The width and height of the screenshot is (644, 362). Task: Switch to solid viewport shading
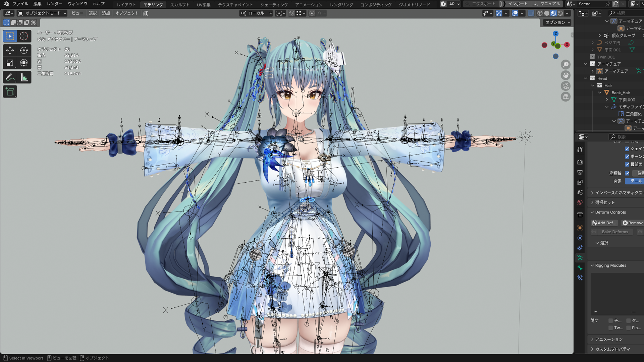(x=547, y=13)
